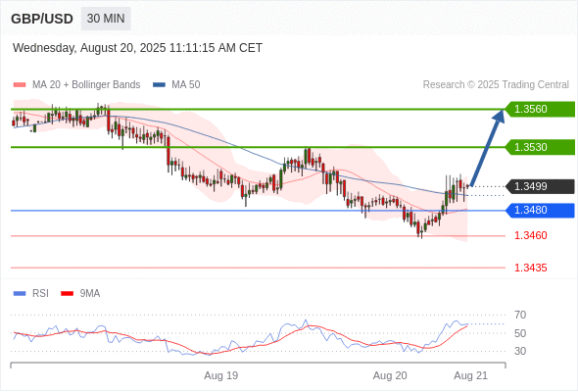Select the 1.3530 resistance price tag
This screenshot has width=578, height=392.
click(x=540, y=147)
